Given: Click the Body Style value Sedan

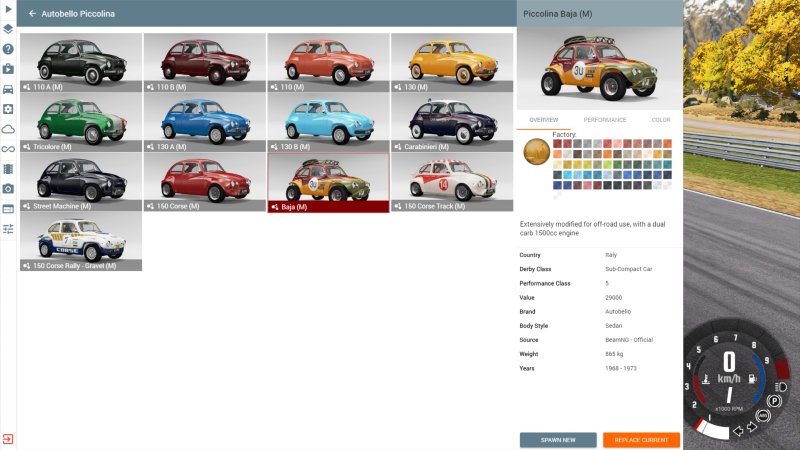Looking at the screenshot, I should [613, 326].
